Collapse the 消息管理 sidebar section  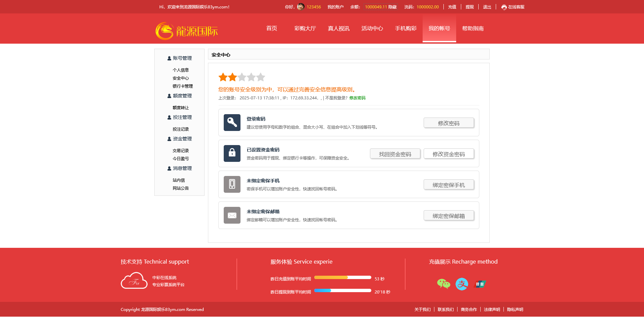point(180,168)
